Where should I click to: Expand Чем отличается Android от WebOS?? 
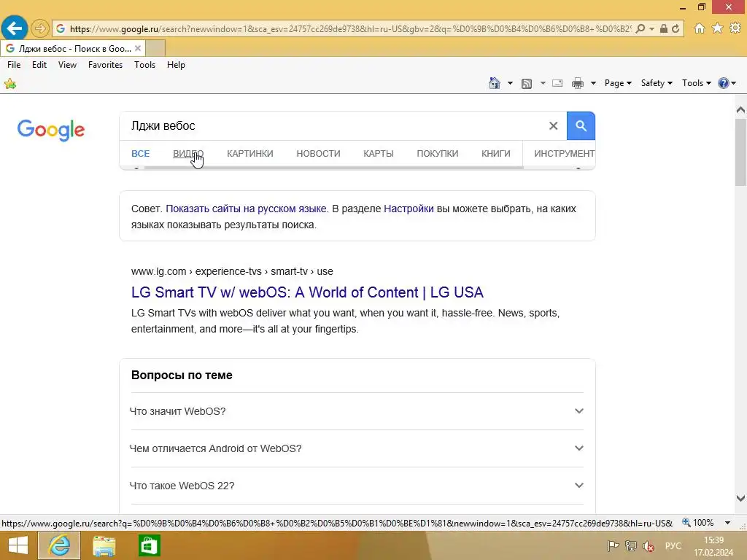tap(357, 448)
